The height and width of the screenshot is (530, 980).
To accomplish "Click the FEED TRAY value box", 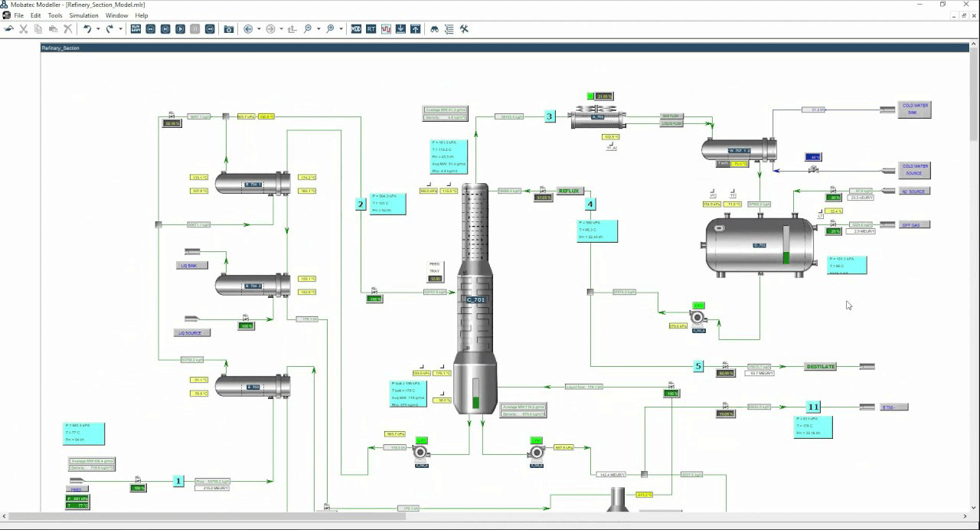I will [x=435, y=279].
